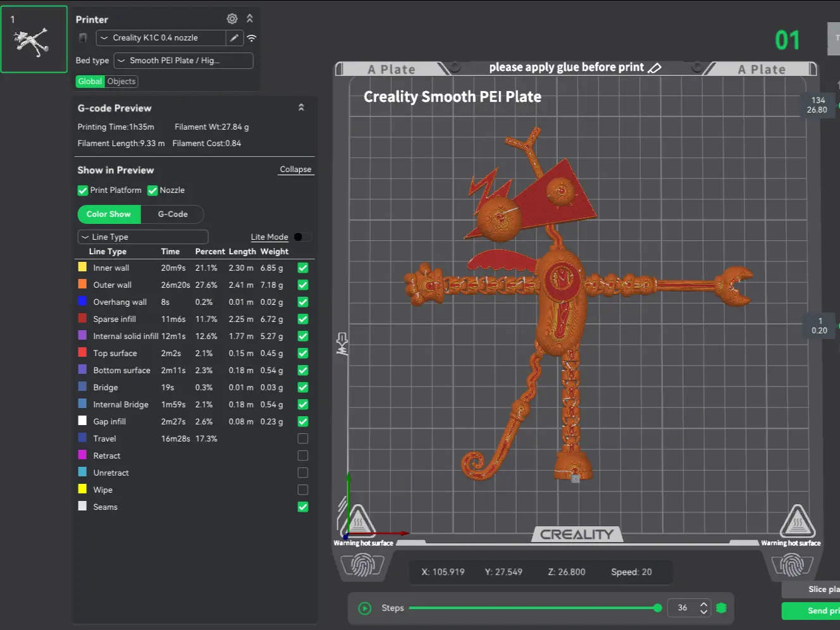Switch to the Objects tab
This screenshot has width=840, height=630.
coord(121,82)
